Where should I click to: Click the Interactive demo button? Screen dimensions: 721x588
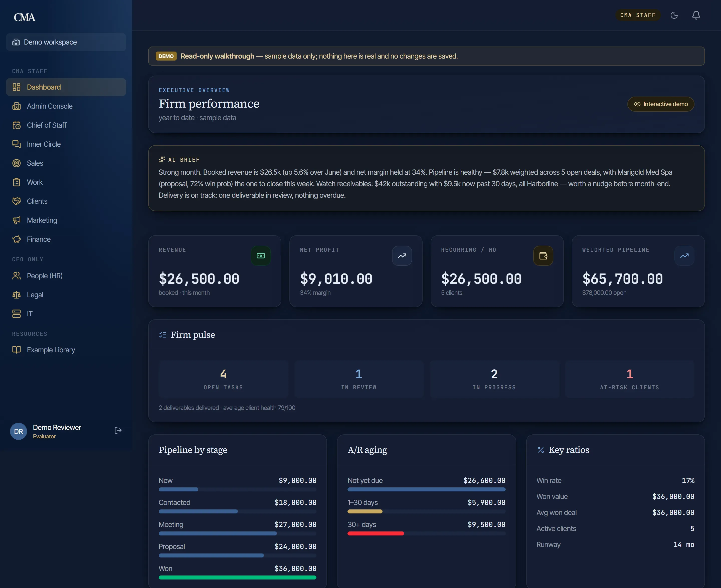(661, 104)
